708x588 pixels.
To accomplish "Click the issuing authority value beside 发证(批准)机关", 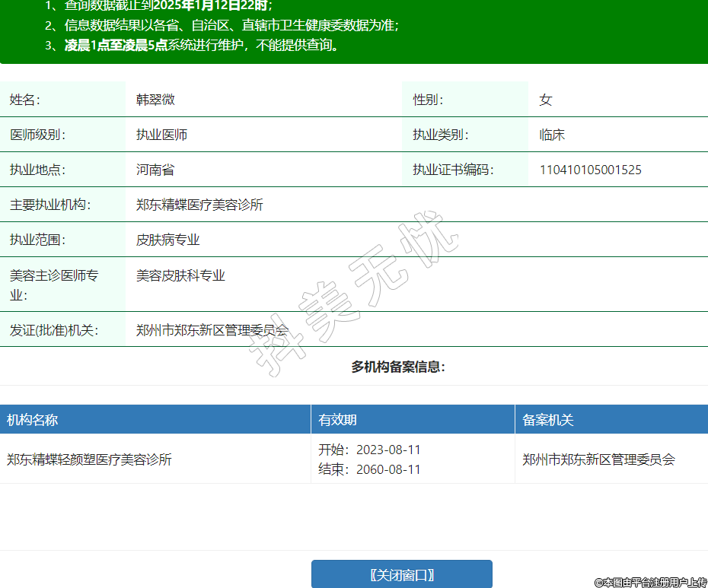I will [212, 330].
